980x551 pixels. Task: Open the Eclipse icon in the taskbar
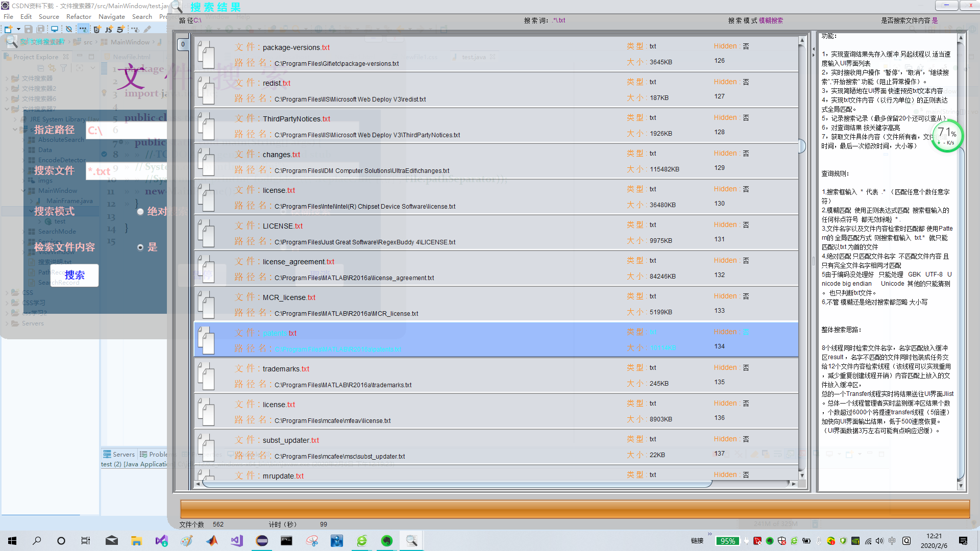(x=262, y=541)
